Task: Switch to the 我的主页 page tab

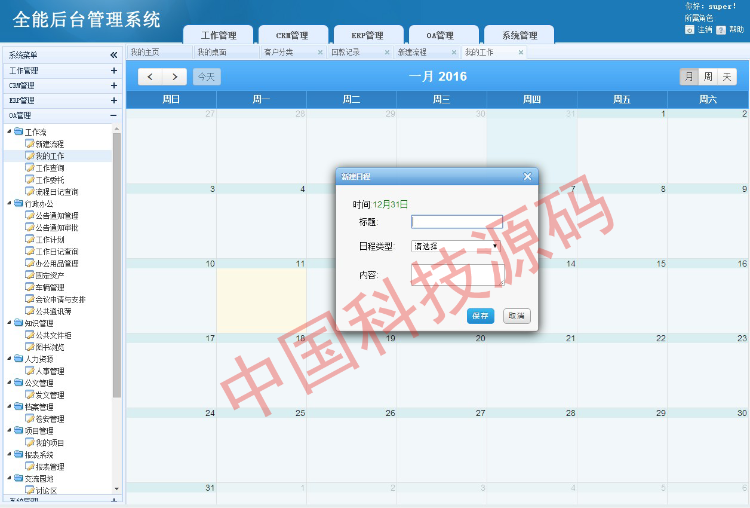Action: 159,52
